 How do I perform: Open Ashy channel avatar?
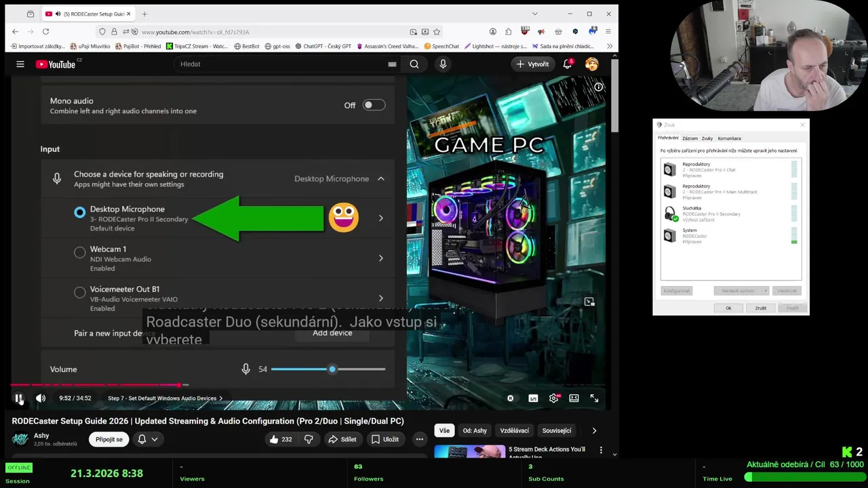pyautogui.click(x=20, y=439)
